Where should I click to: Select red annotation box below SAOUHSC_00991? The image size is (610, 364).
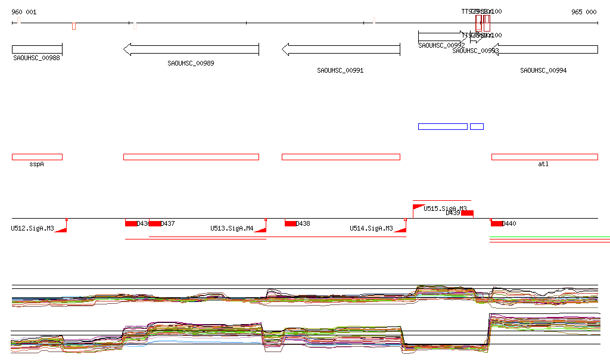341,157
